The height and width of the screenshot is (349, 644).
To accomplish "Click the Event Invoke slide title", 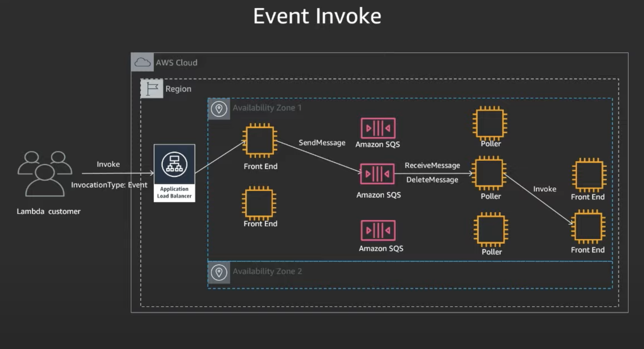I will [317, 16].
